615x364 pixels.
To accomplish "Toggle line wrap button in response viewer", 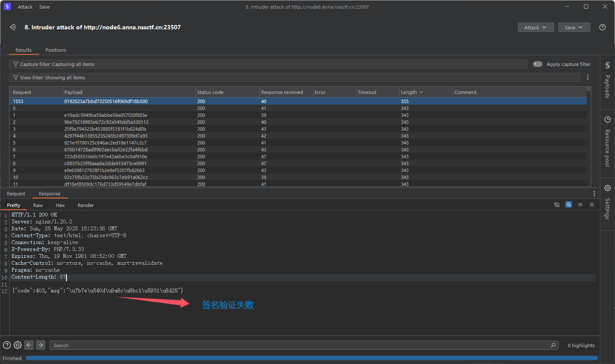I will pos(568,204).
